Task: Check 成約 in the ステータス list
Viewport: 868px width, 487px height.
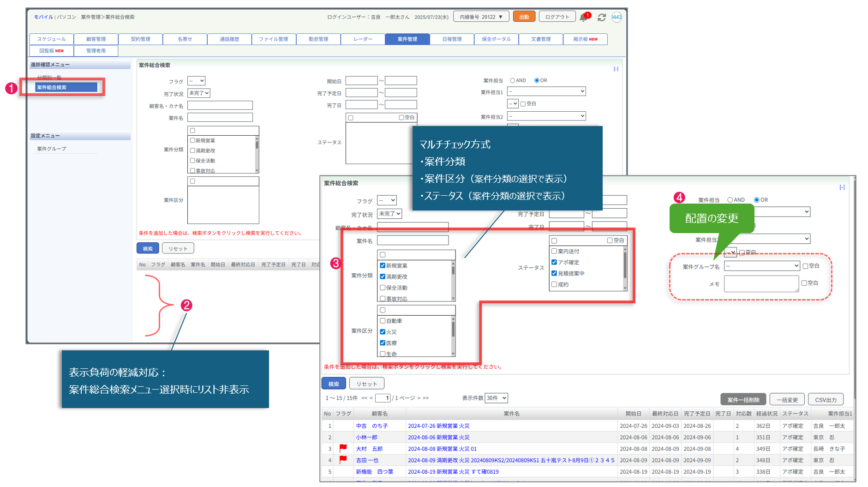Action: coord(554,284)
